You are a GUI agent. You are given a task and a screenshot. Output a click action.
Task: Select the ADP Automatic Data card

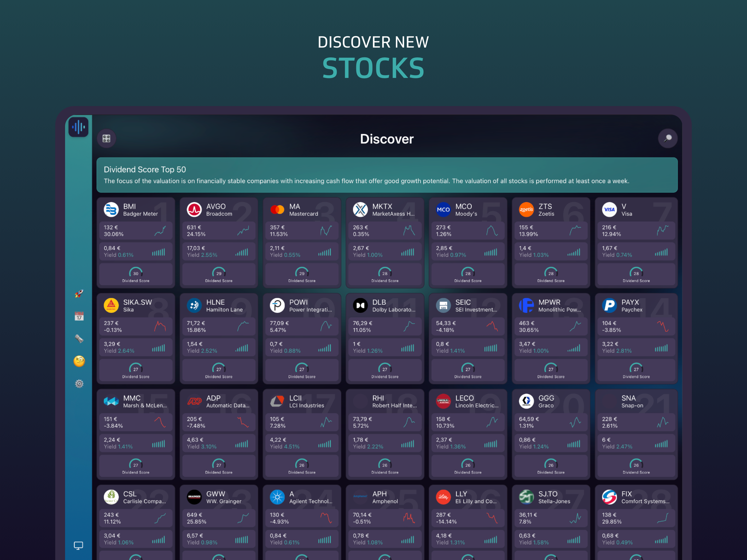tap(219, 434)
